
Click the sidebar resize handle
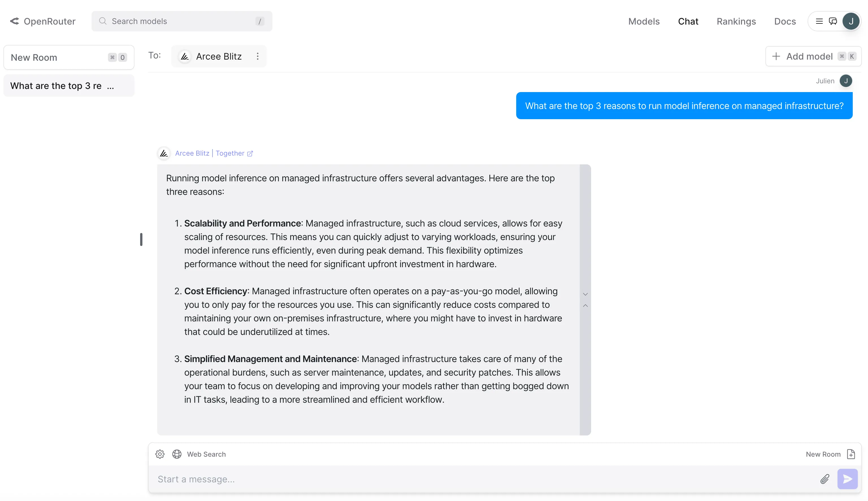coord(141,239)
